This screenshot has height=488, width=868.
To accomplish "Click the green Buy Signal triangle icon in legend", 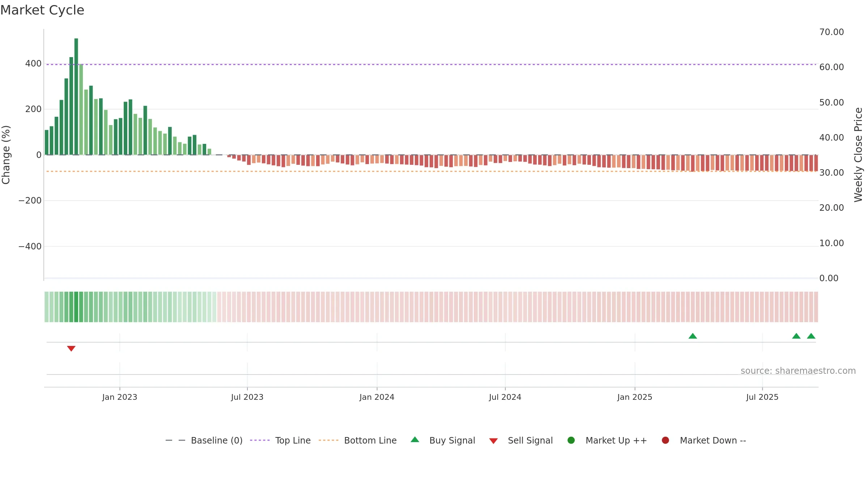I will click(x=415, y=440).
